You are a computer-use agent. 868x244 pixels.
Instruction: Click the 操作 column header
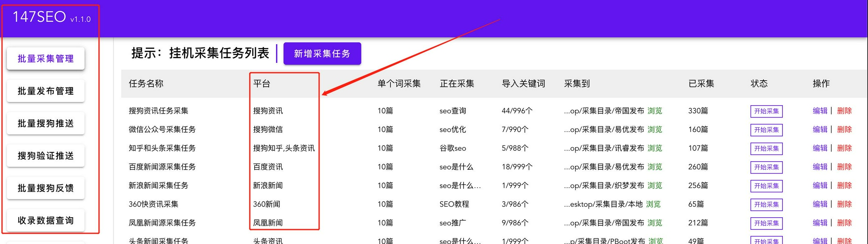(x=821, y=84)
